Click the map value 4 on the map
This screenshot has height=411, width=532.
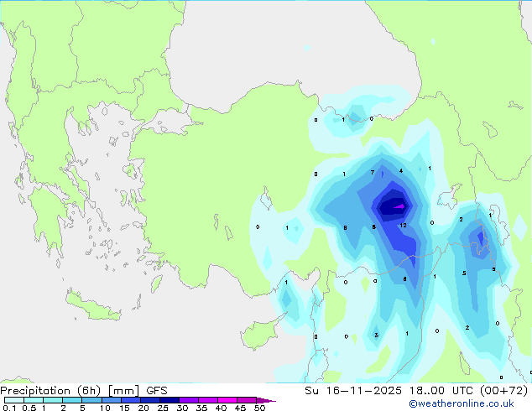click(x=401, y=170)
